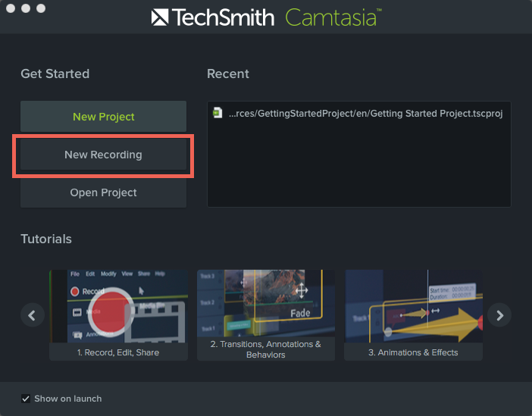
Task: Open the Transitions, Annotations & Behaviors tutorial thumbnail
Action: click(x=266, y=303)
